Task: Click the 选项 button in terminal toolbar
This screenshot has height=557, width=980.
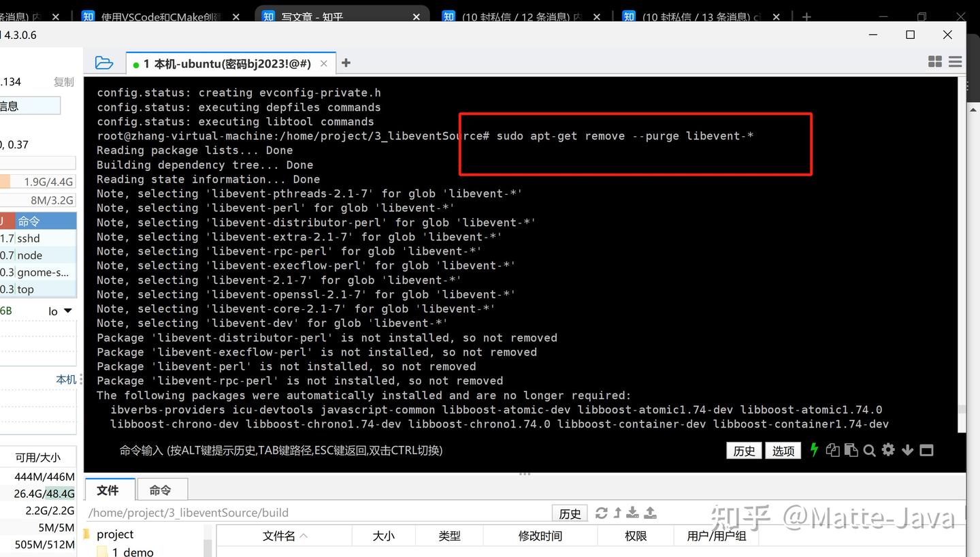Action: (783, 450)
